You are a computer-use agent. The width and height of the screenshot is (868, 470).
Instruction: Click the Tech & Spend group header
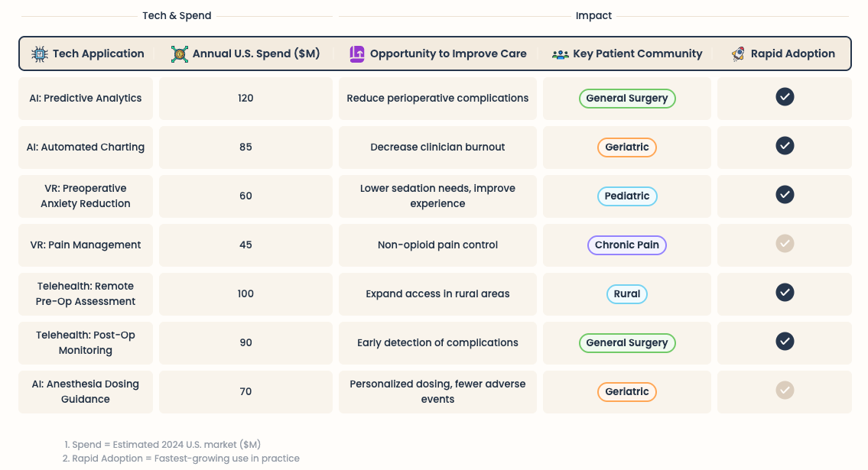(x=177, y=16)
